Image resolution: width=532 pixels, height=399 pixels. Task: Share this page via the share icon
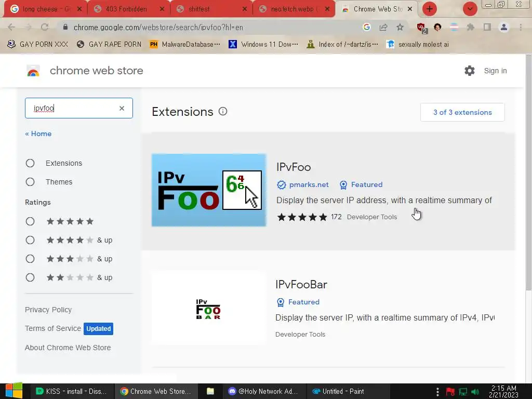click(x=383, y=27)
